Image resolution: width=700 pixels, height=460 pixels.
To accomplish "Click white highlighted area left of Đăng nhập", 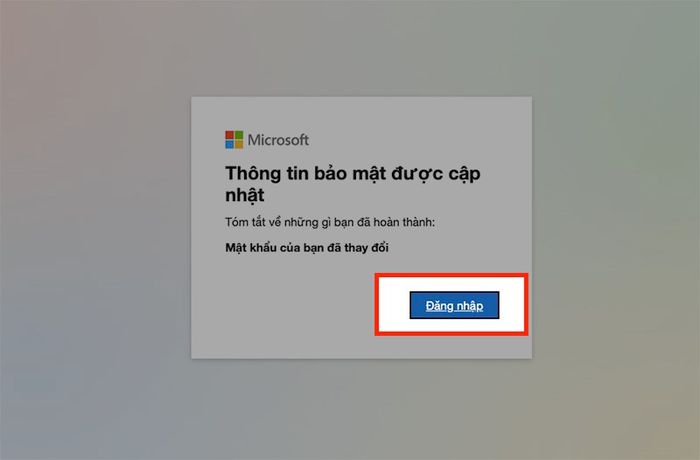I will click(394, 305).
